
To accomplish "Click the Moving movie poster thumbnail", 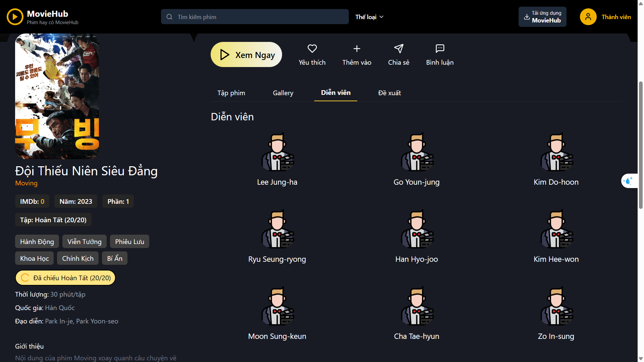I will point(57,96).
